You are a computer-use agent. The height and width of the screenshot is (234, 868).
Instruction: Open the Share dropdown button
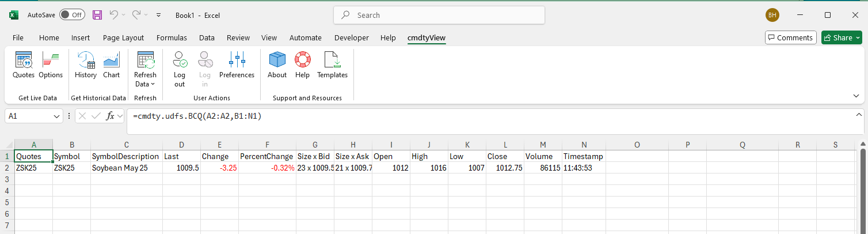click(x=842, y=37)
